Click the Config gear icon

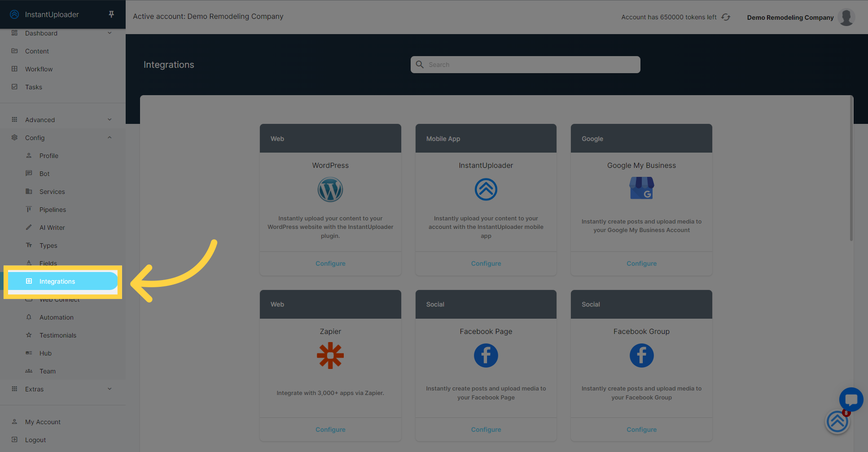[x=14, y=138]
